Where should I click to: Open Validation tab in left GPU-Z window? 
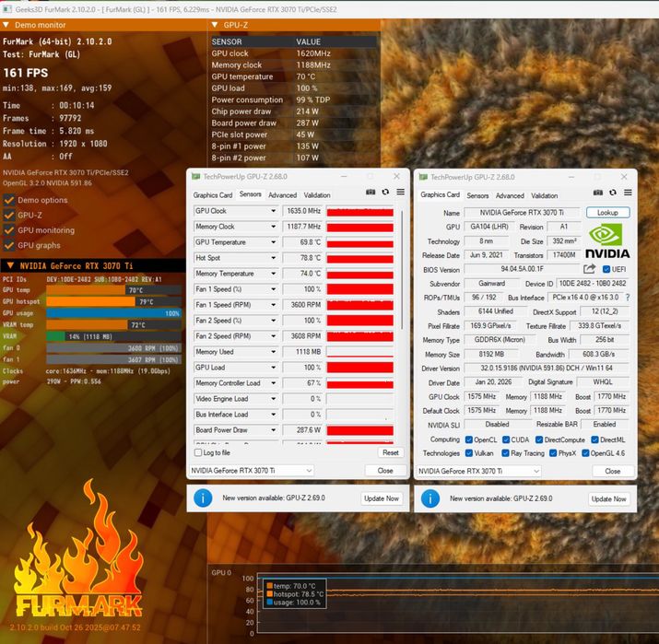tap(317, 195)
